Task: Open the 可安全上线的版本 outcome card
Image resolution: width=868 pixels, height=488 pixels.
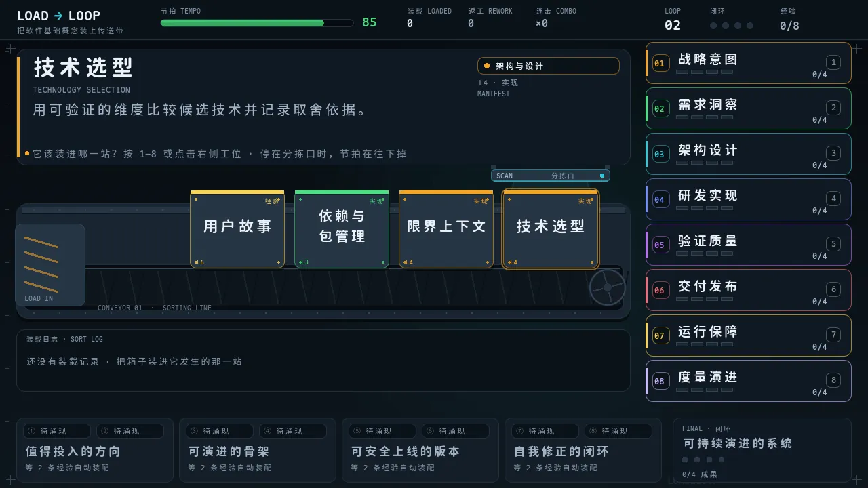Action: [x=420, y=450]
